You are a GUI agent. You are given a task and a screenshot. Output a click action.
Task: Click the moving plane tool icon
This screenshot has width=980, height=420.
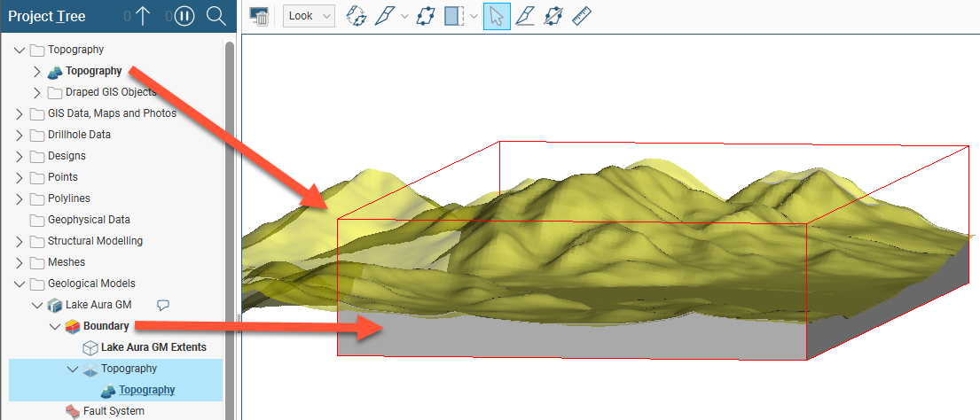pyautogui.click(x=425, y=16)
